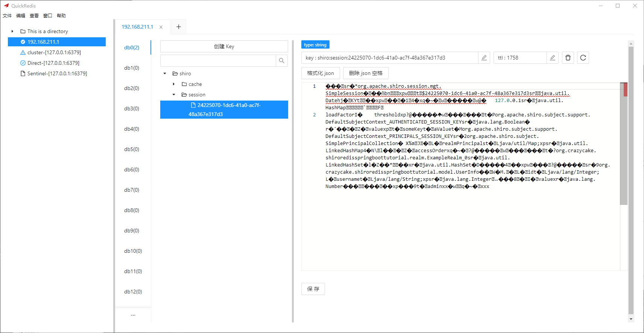Viewport: 644px width, 333px height.
Task: Click the scrollbar down arrow
Action: 631,319
